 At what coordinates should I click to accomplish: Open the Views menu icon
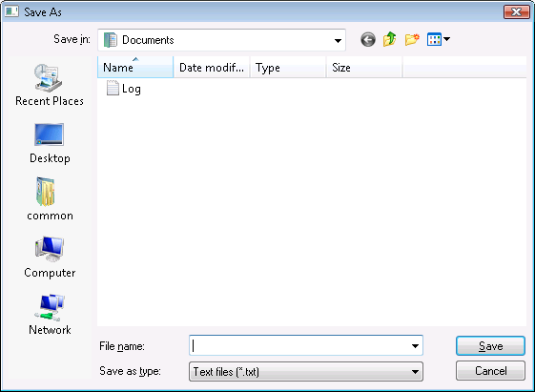(x=434, y=39)
